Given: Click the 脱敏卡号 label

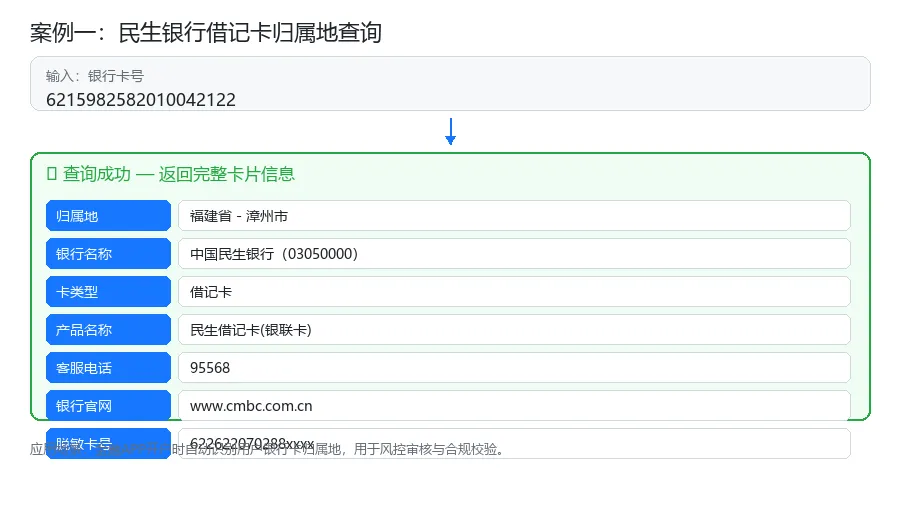Looking at the screenshot, I should click(x=108, y=443).
